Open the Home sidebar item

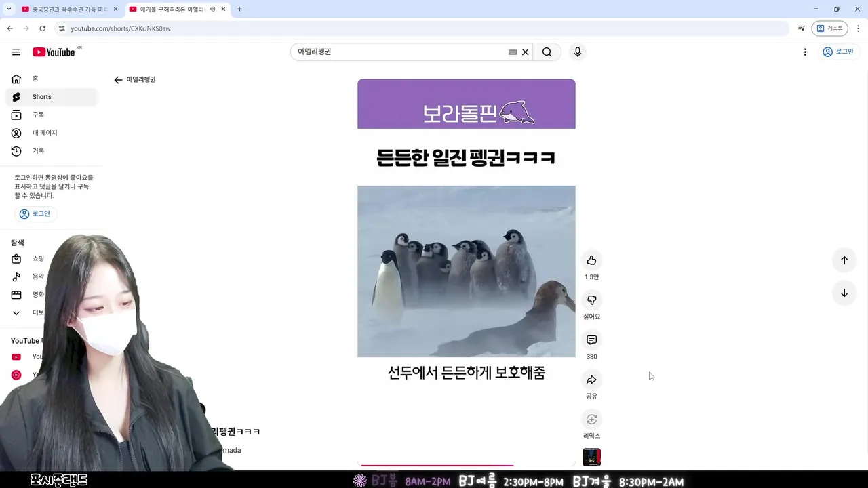click(x=51, y=79)
